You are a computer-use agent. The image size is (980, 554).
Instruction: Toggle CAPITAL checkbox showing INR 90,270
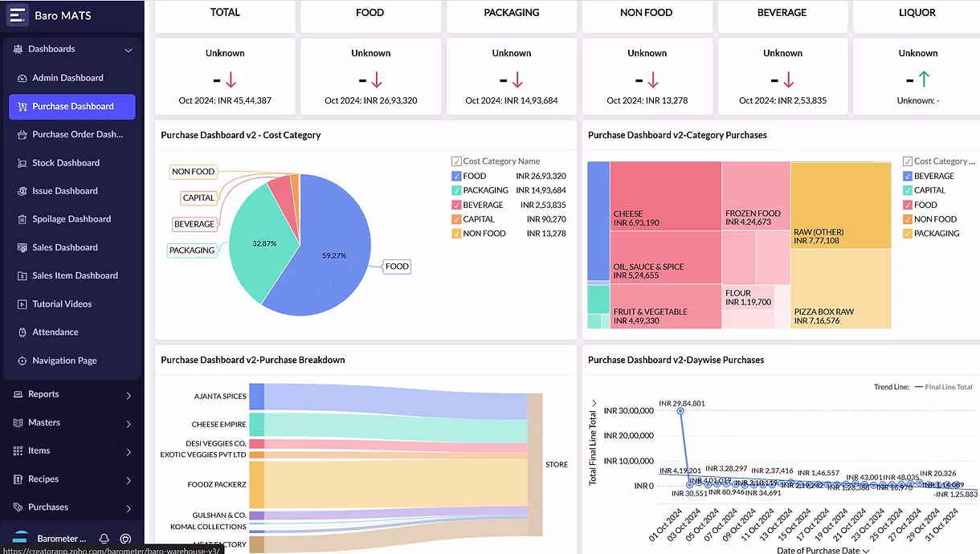tap(456, 219)
